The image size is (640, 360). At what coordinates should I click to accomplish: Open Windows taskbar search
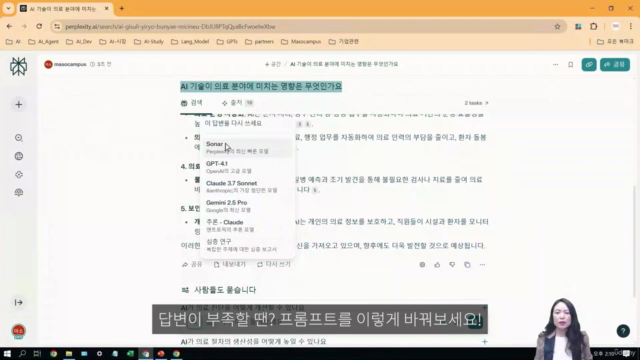click(22, 353)
